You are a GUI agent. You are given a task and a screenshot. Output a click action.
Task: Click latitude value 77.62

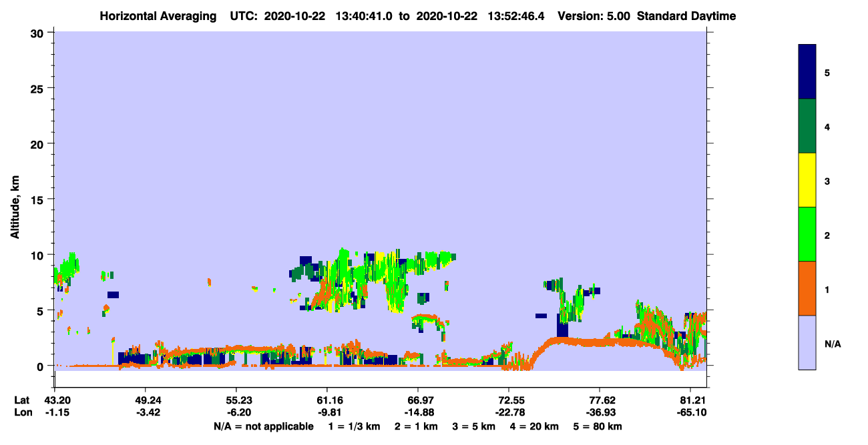(x=600, y=400)
